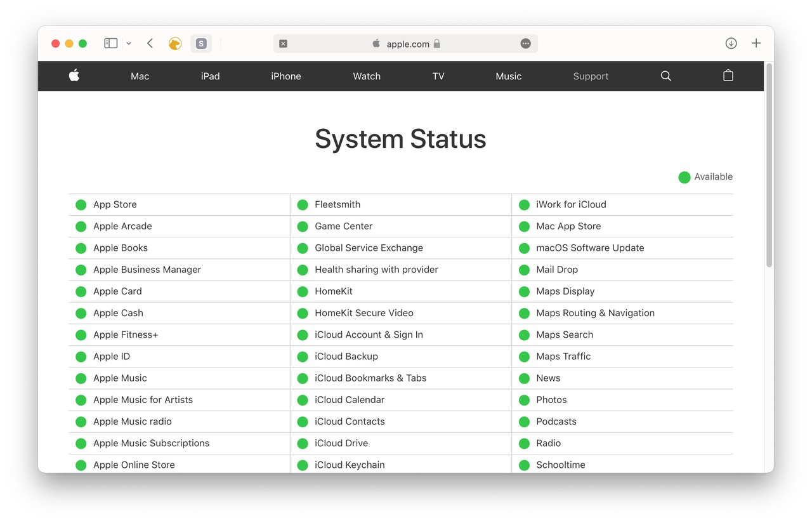The image size is (812, 523).
Task: Select the Podcasts entry
Action: [x=556, y=421]
